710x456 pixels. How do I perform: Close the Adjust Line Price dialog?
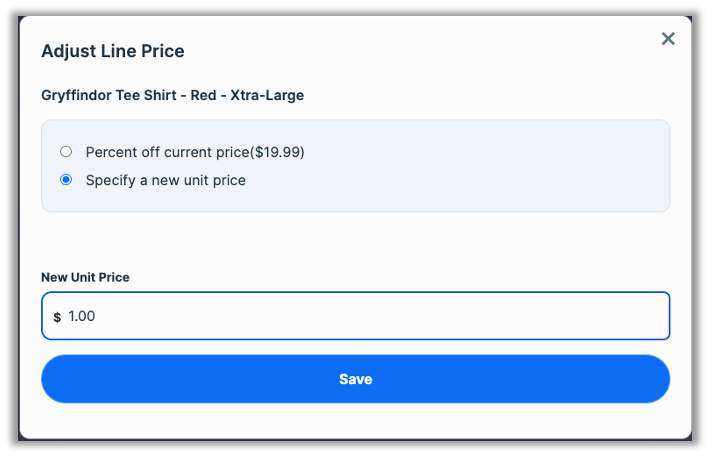[x=668, y=39]
